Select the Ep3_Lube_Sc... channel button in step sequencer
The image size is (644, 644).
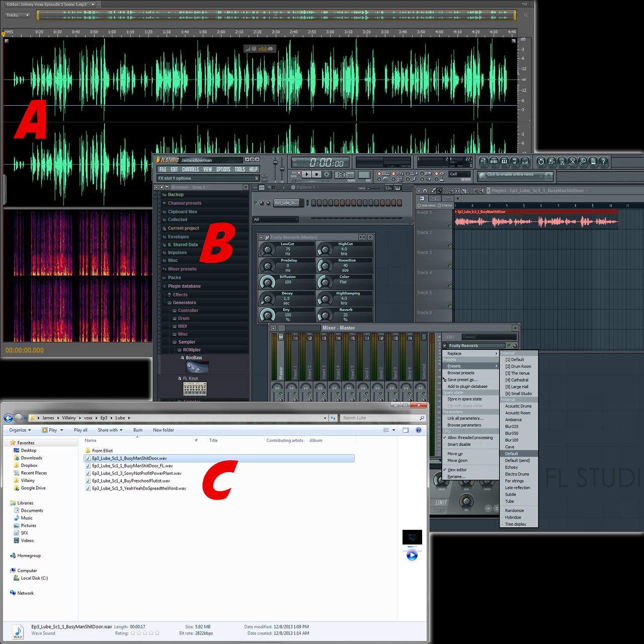[x=286, y=203]
